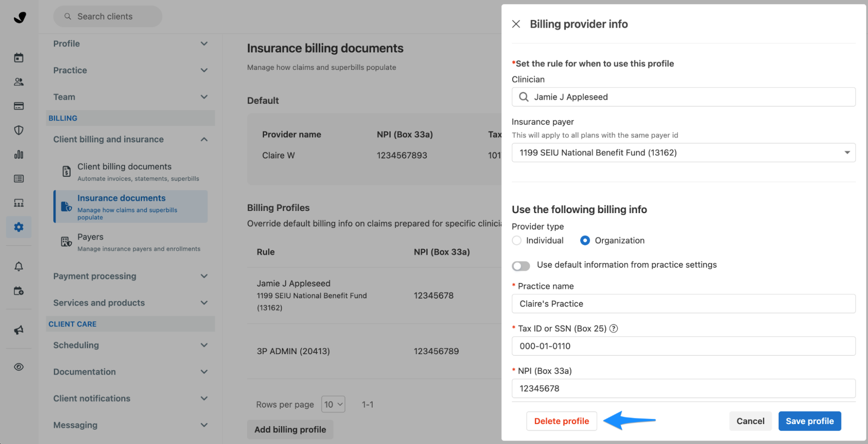Expand the Client notifications section
The height and width of the screenshot is (444, 868).
click(x=130, y=398)
